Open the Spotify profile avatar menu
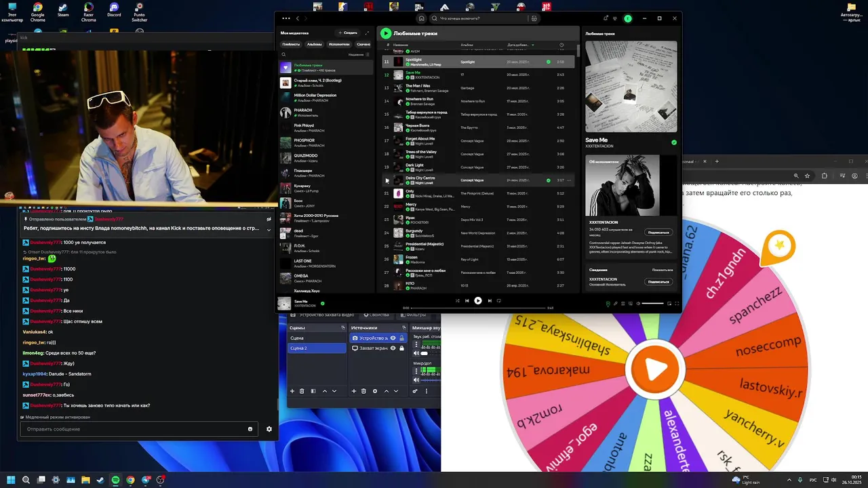 click(628, 18)
